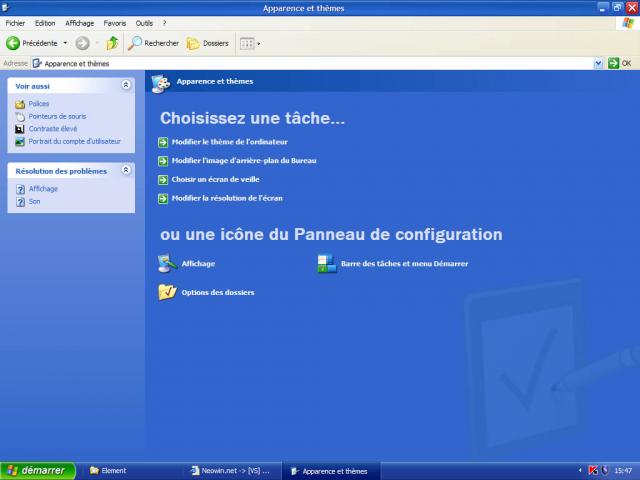Open the Affichage menu
640x480 pixels.
click(x=80, y=23)
